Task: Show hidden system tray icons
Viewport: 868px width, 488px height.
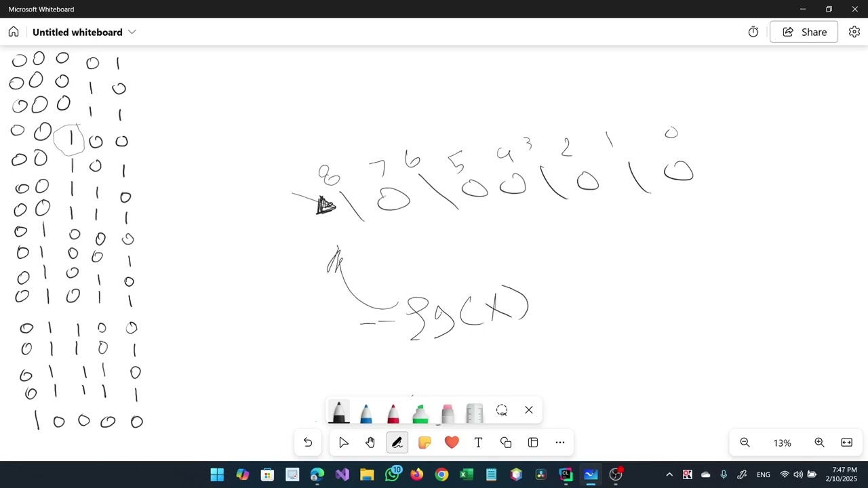Action: tap(669, 474)
